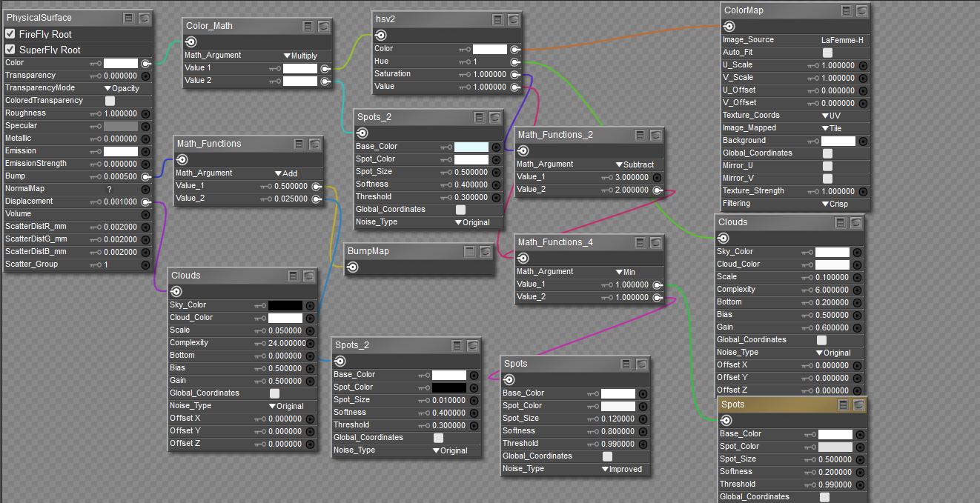980x503 pixels.
Task: Click light blue Base_Color swatch in Spots_2
Action: pyautogui.click(x=471, y=147)
